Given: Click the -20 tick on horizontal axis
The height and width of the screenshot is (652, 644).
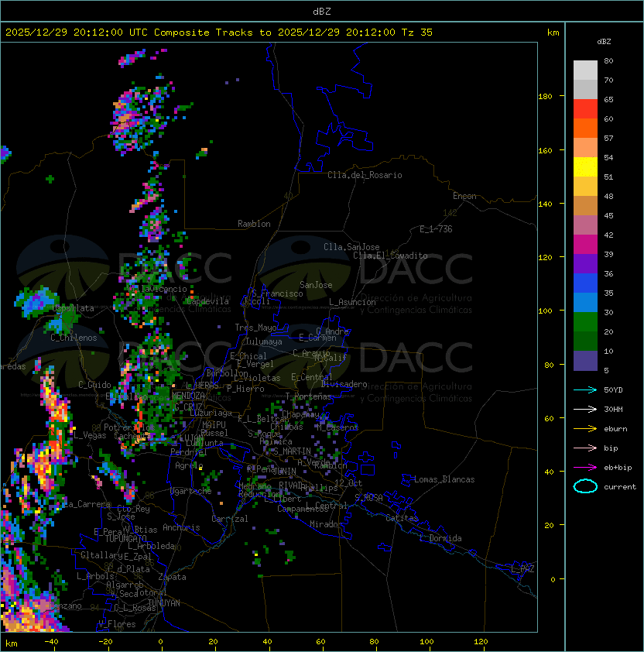Looking at the screenshot, I should coord(105,642).
